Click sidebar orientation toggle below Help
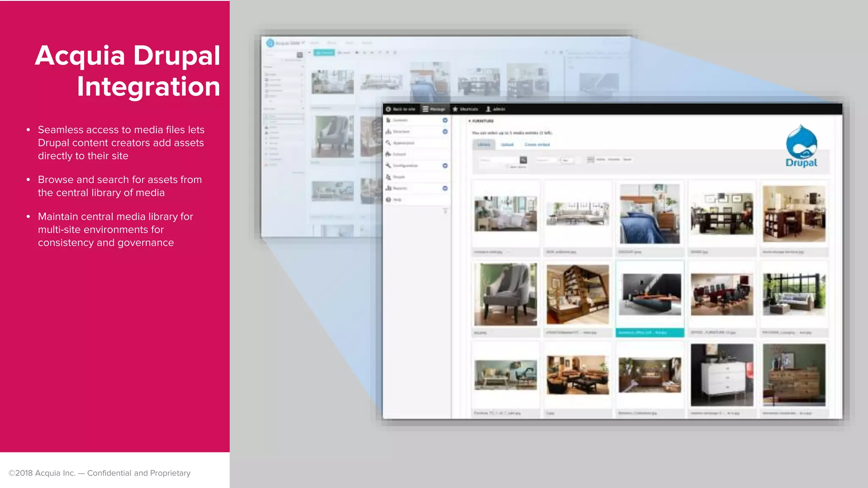This screenshot has width=868, height=488. click(445, 211)
